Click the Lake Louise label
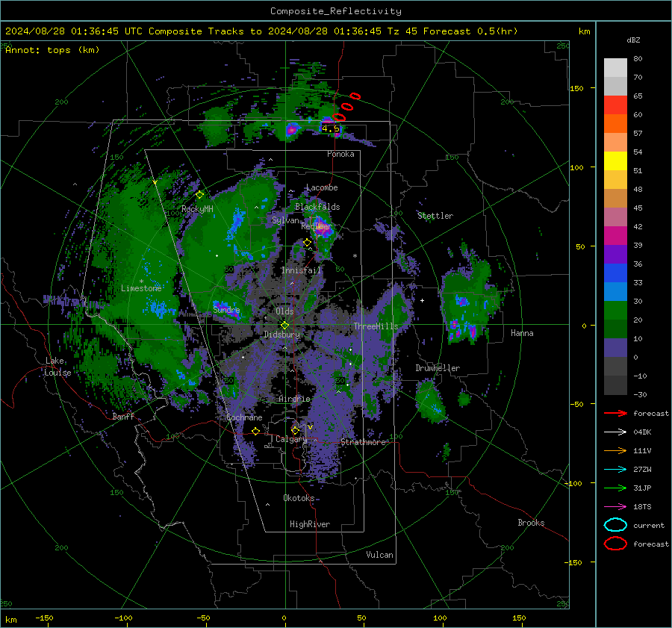Viewport: 672px width, 628px height. [x=57, y=367]
